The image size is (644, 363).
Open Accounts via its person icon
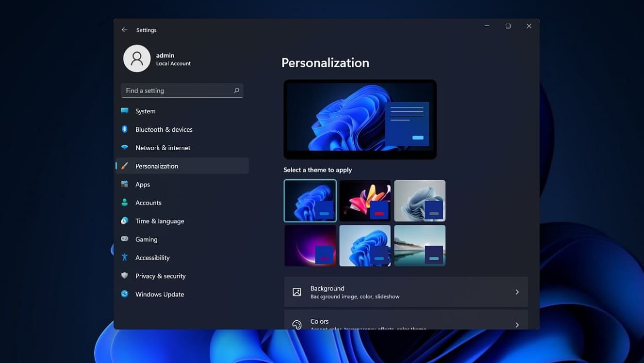[x=125, y=203]
